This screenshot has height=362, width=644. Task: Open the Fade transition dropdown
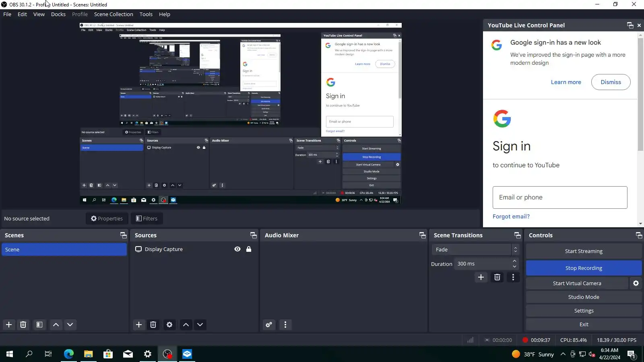[x=475, y=249]
